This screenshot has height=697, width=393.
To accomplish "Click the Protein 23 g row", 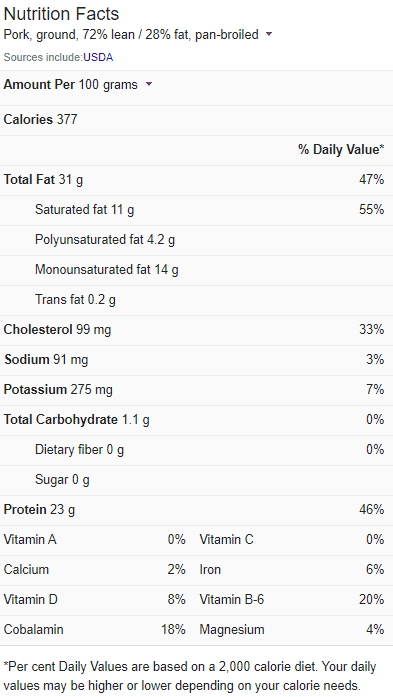I will point(196,510).
